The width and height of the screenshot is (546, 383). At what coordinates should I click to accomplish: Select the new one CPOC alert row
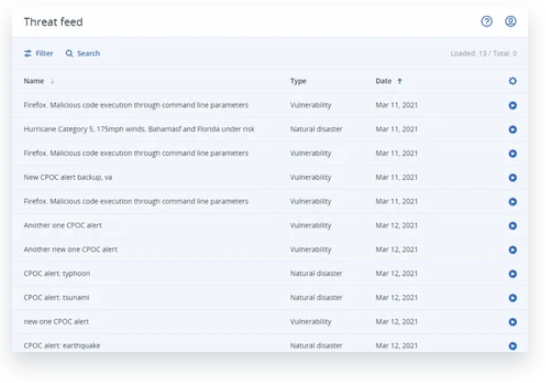270,321
